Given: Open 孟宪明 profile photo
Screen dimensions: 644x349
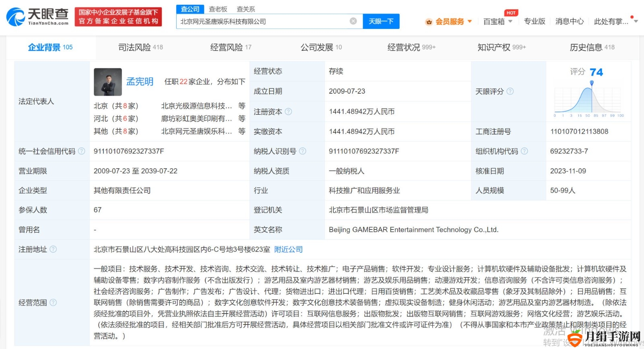Looking at the screenshot, I should click(108, 82).
